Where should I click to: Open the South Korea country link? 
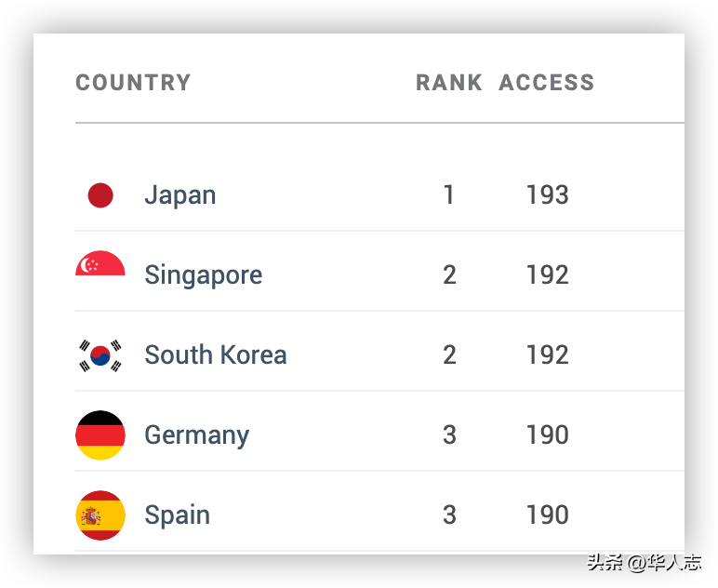(x=216, y=354)
